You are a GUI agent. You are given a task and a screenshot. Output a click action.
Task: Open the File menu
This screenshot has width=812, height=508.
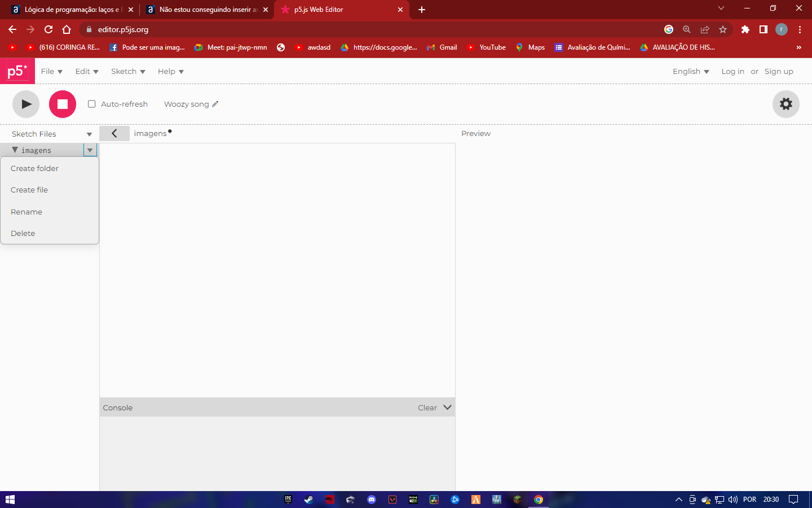click(51, 71)
